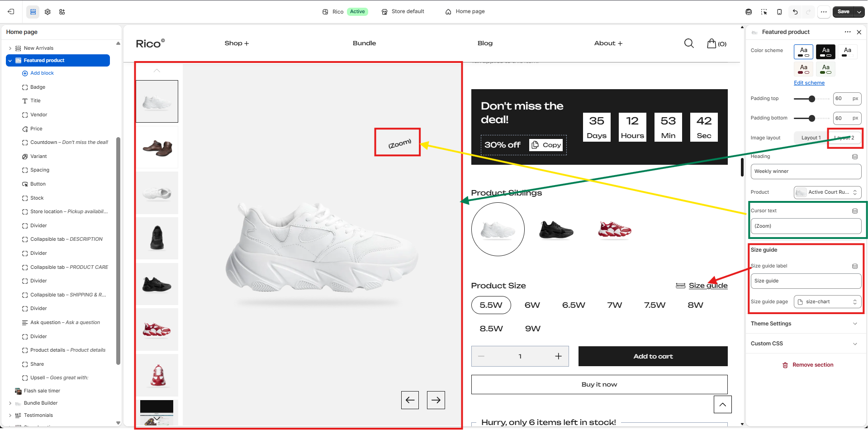Choose Layout 1 image layout
The image size is (868, 430).
(x=811, y=138)
